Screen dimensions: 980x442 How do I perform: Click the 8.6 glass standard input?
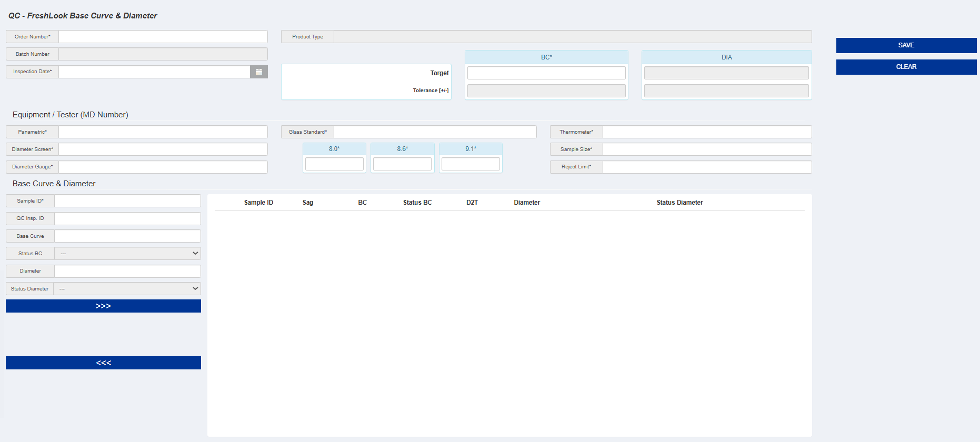click(x=402, y=164)
